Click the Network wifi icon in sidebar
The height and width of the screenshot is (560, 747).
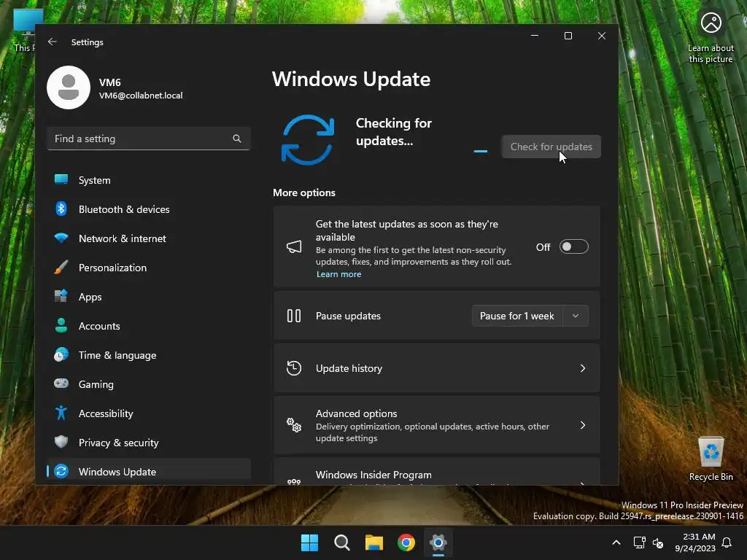61,238
